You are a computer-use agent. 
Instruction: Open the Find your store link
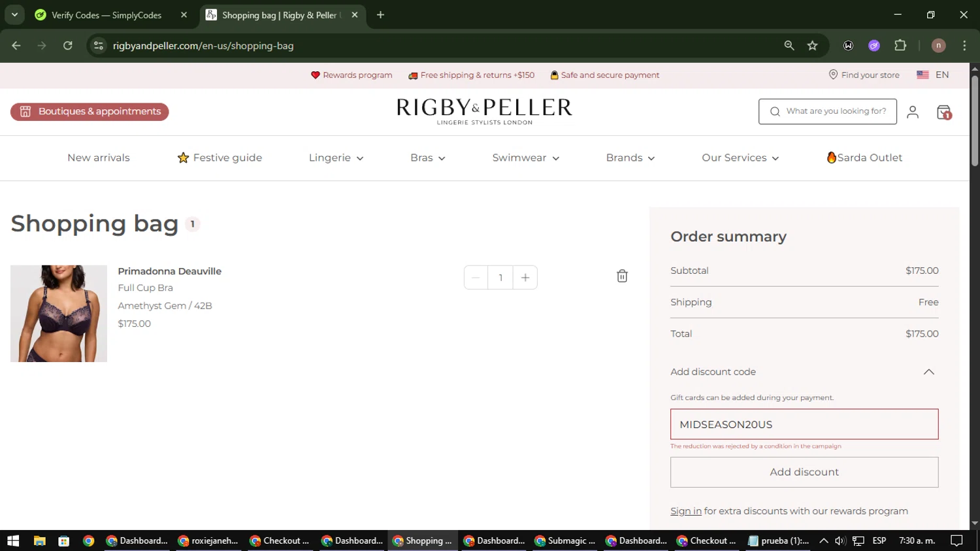(x=864, y=75)
